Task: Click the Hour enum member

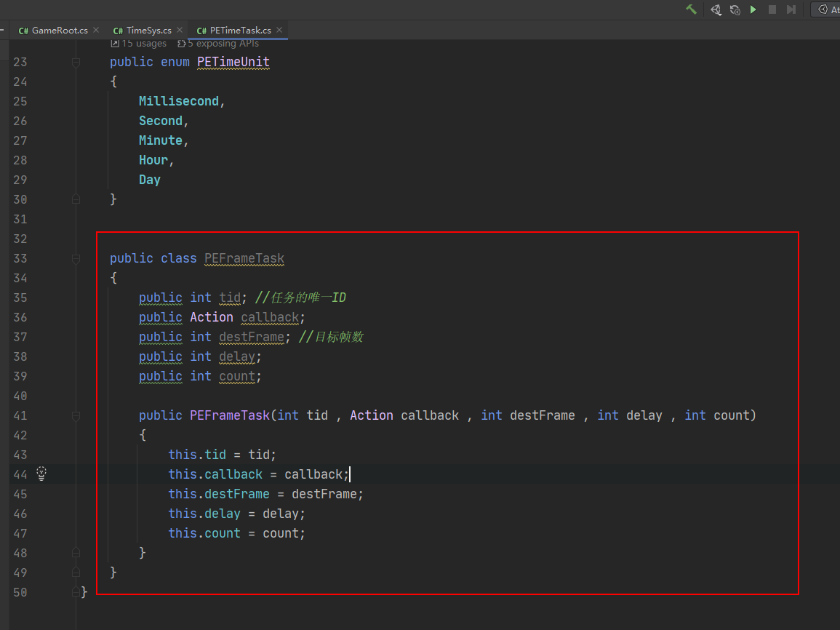Action: click(x=153, y=160)
